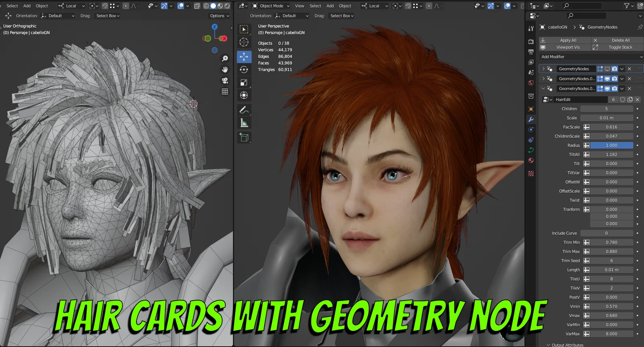Select the Rotate tool in toolbar
Screen dimensions: 644x347
click(244, 70)
